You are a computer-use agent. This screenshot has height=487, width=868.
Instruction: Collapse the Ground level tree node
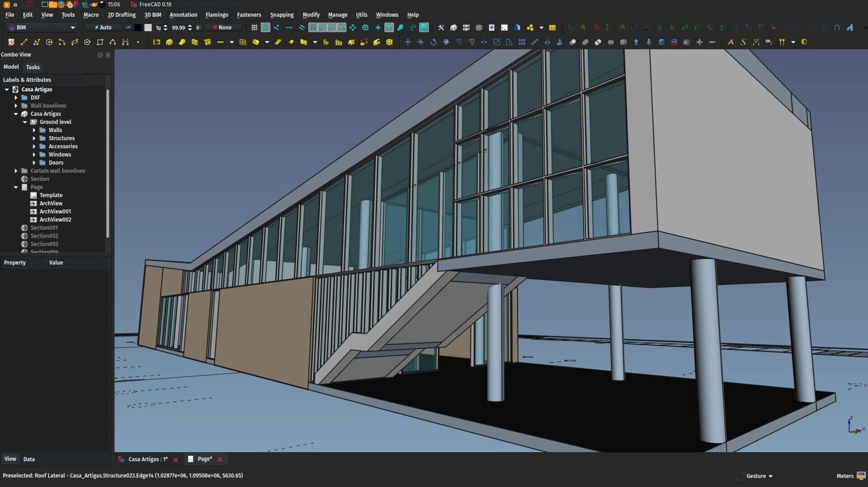pyautogui.click(x=25, y=122)
